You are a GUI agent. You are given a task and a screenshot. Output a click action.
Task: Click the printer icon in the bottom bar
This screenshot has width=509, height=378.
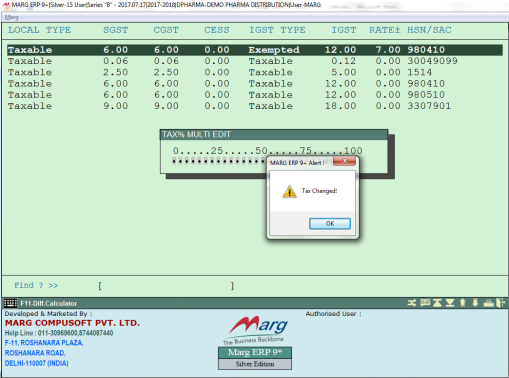489,303
